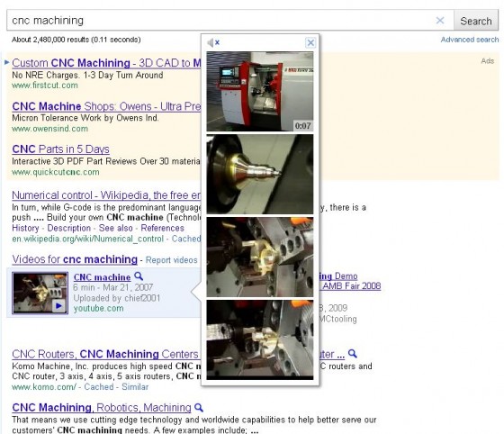Open the Custom CNC Machining ad
Image resolution: width=504 pixels, height=434 pixels.
tap(106, 63)
